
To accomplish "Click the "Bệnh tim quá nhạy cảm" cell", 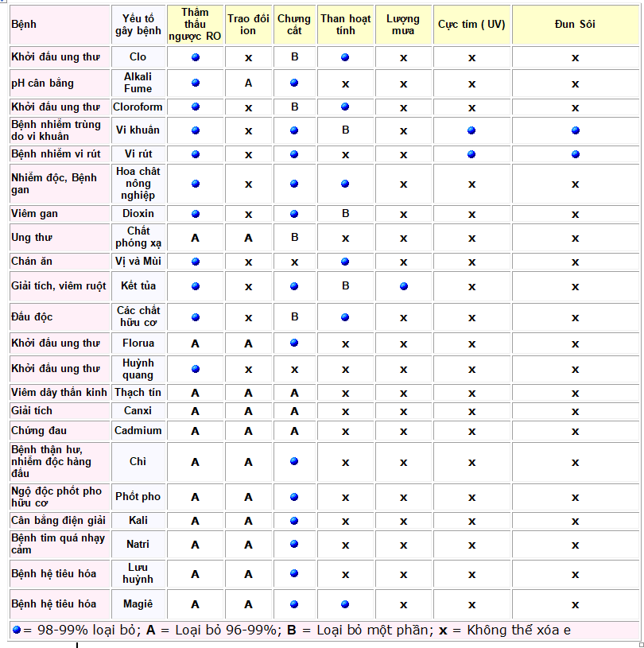I will click(x=60, y=545).
